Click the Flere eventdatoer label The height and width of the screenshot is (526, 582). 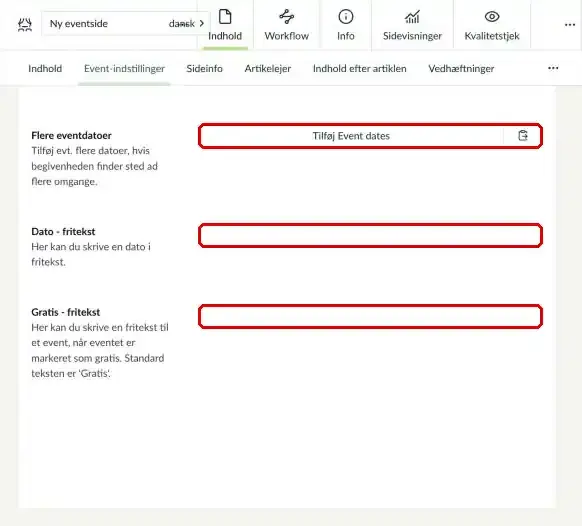click(71, 135)
